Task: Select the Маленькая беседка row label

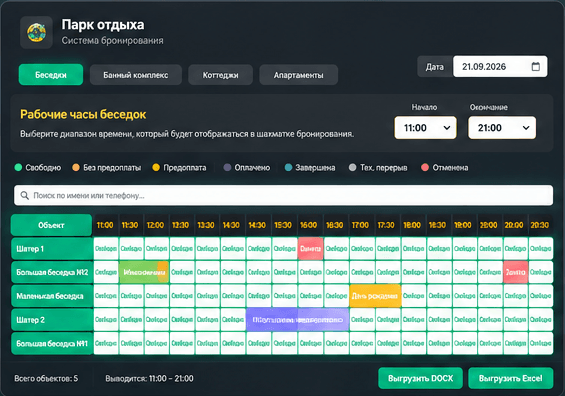Action: [x=52, y=296]
